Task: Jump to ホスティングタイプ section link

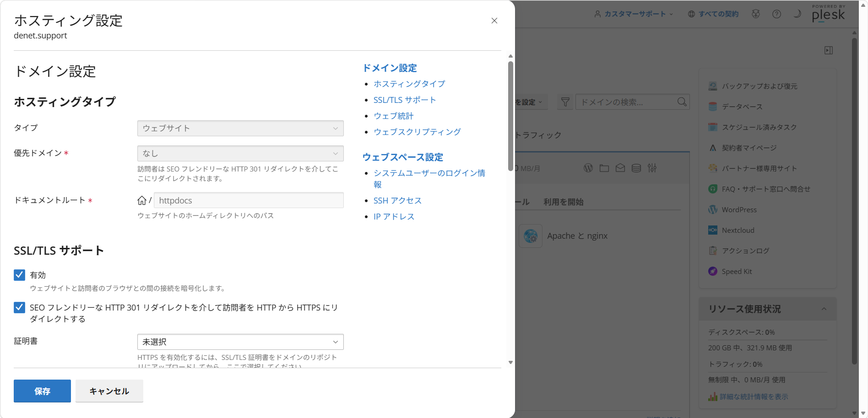Action: pyautogui.click(x=409, y=84)
